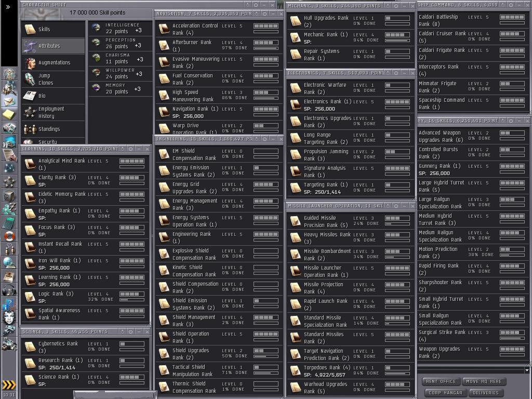Screen dimensions: 532x399
Task: Open the lifesaver help icon in sidebar
Action: (x=9, y=236)
